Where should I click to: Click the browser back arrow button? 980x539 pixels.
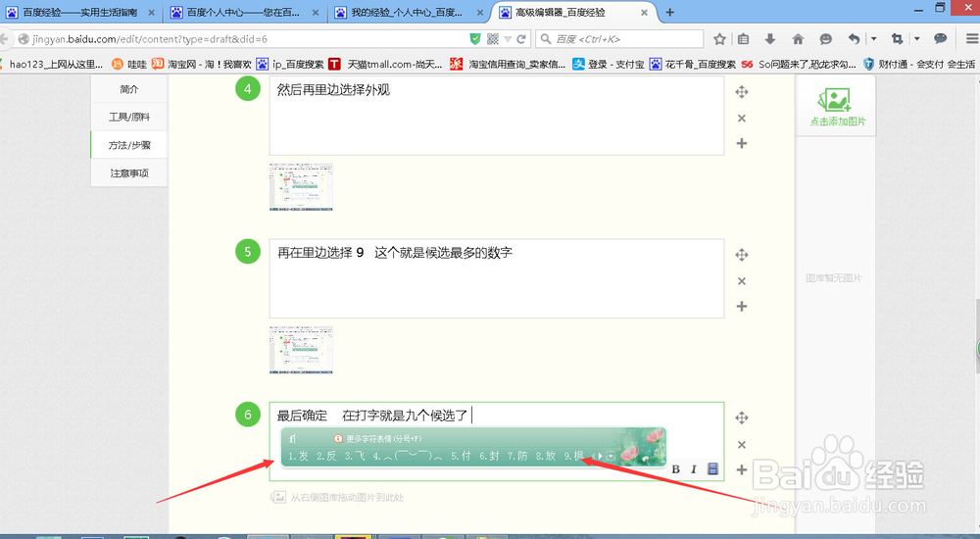pos(5,39)
